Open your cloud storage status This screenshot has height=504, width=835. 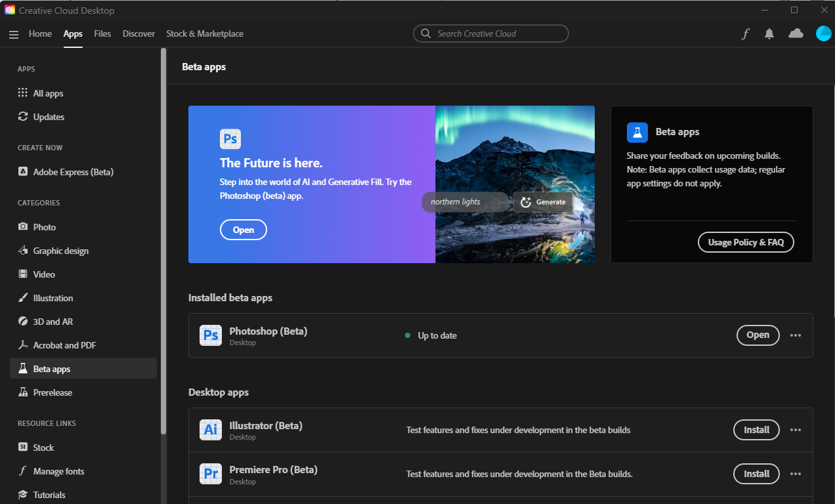(x=796, y=33)
